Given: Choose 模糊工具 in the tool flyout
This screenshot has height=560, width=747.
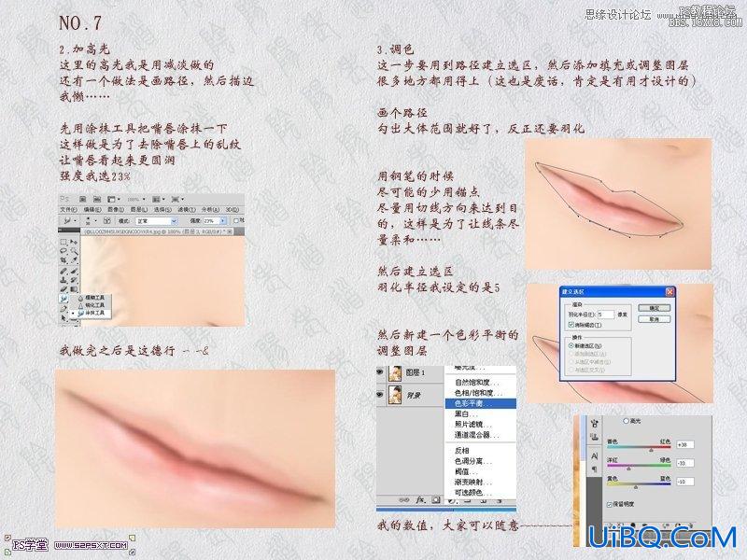Looking at the screenshot, I should point(91,298).
